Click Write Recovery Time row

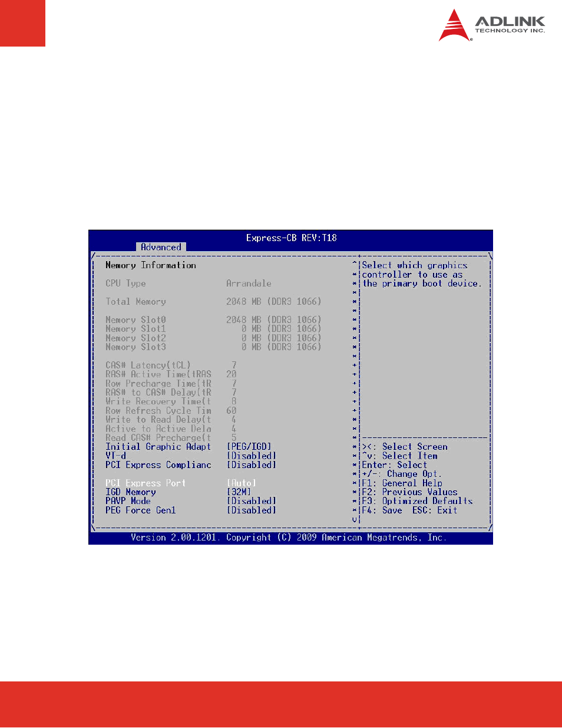tap(171, 401)
